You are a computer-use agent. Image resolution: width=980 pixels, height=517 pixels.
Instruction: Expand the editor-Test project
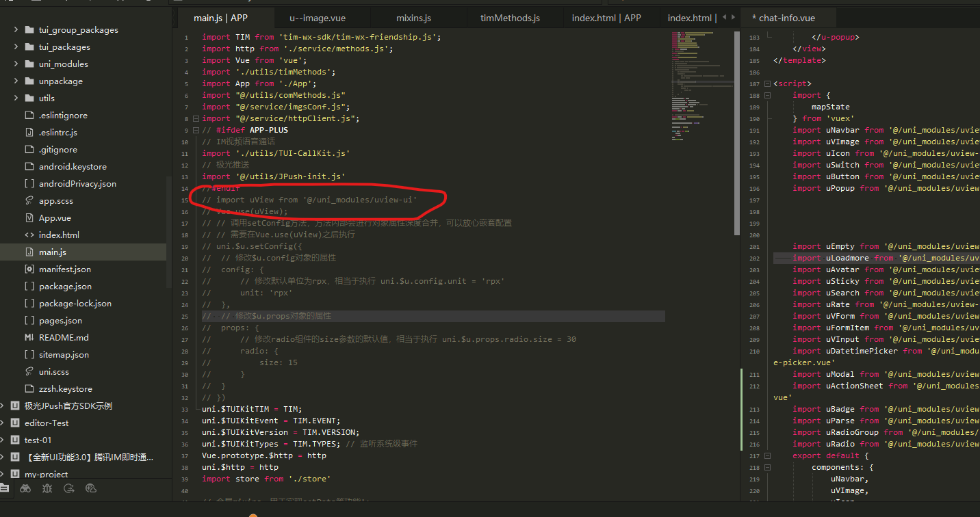tap(3, 423)
